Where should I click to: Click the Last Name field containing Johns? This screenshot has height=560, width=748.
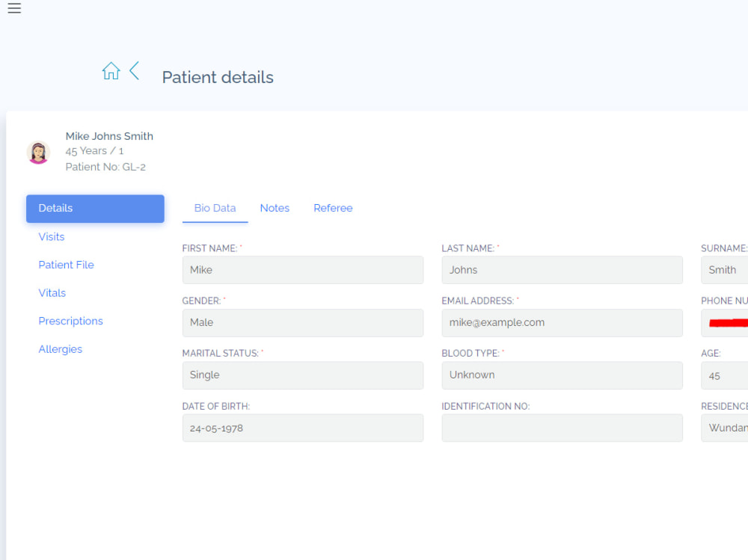tap(562, 270)
